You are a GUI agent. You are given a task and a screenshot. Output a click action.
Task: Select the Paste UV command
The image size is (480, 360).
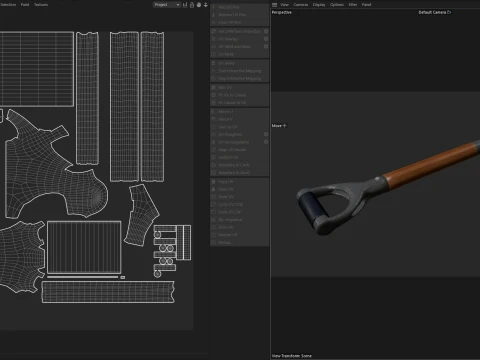pyautogui.click(x=240, y=189)
